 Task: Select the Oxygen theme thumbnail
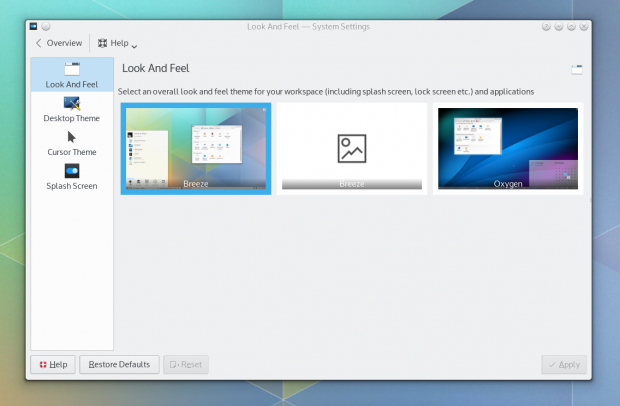508,149
